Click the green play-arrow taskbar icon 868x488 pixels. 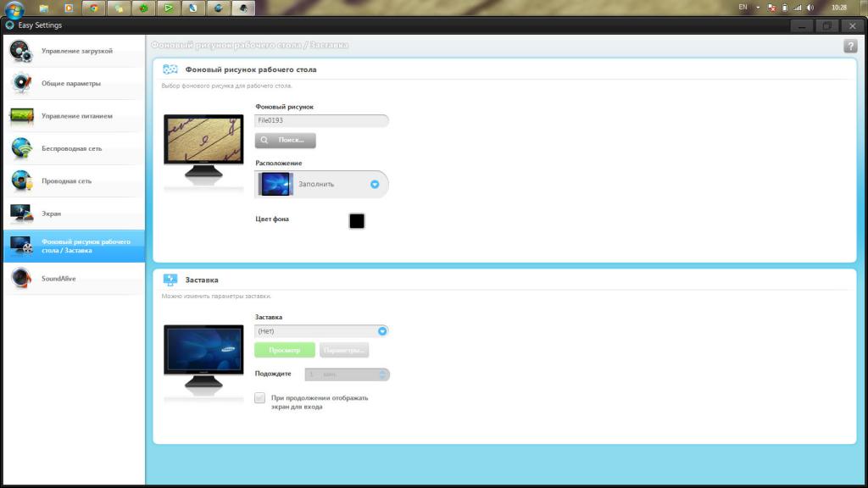tap(169, 8)
